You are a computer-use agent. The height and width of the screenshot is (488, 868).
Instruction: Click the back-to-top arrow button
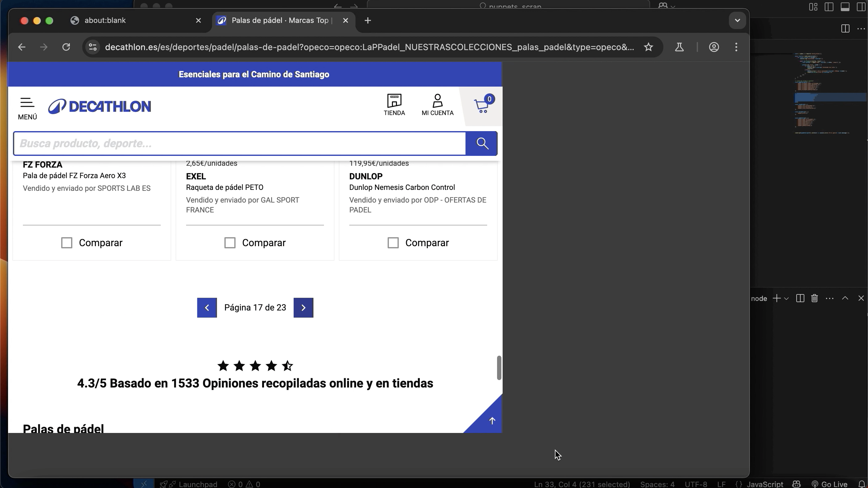coord(491,421)
